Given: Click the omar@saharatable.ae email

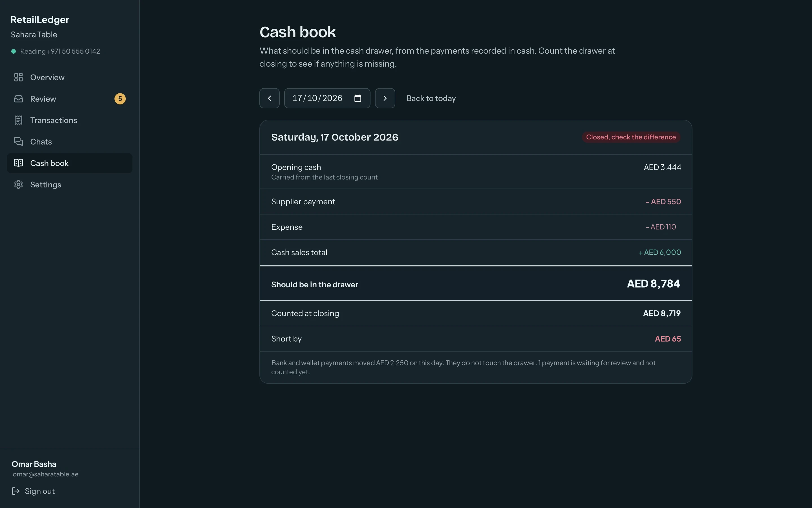Looking at the screenshot, I should (46, 474).
